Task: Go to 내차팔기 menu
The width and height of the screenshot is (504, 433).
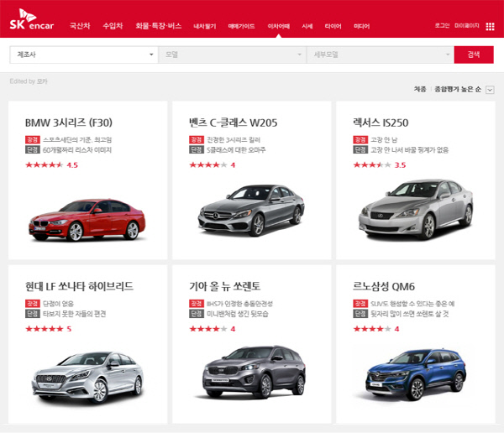Action: pyautogui.click(x=205, y=26)
